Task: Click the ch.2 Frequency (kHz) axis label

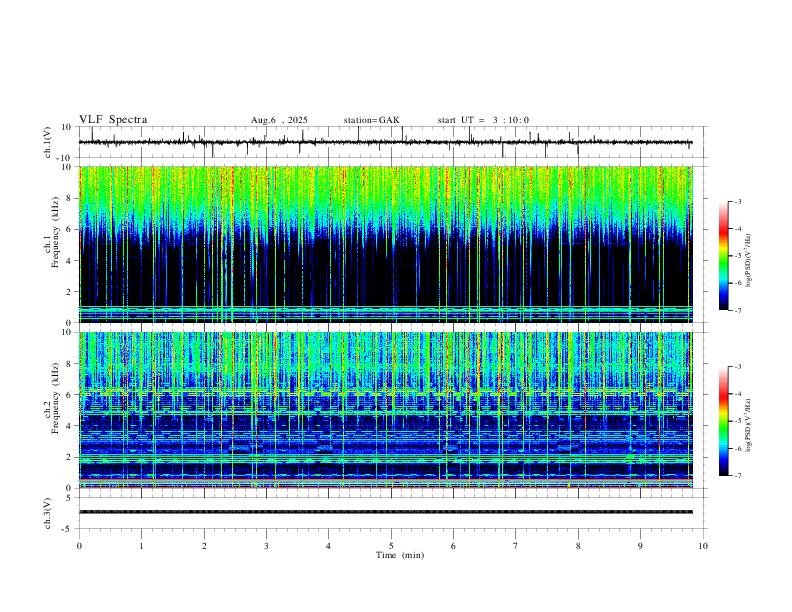Action: [51, 398]
